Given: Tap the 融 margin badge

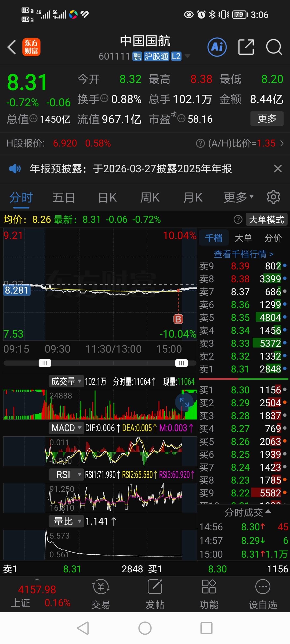Looking at the screenshot, I should coord(137,56).
